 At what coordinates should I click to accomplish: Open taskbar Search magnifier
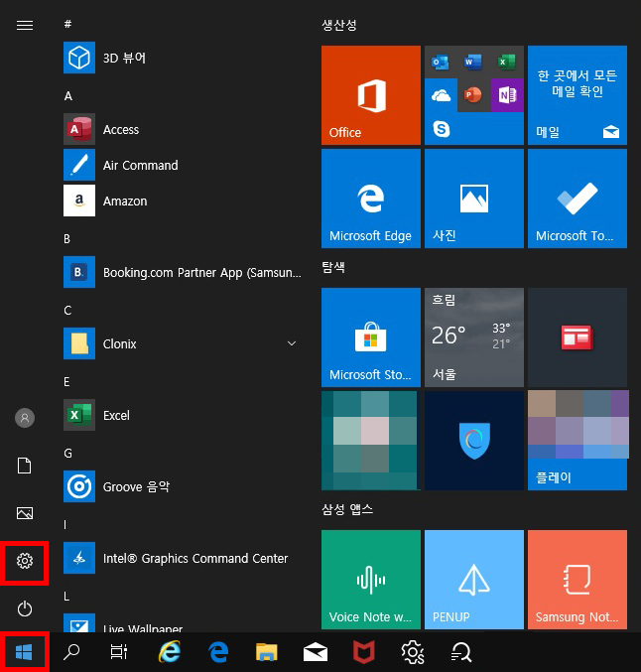pos(71,652)
